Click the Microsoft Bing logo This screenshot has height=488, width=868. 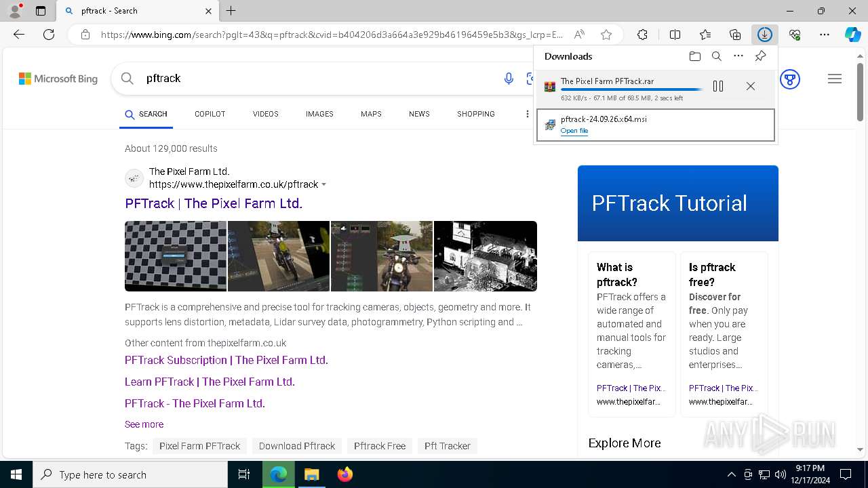[x=58, y=79]
